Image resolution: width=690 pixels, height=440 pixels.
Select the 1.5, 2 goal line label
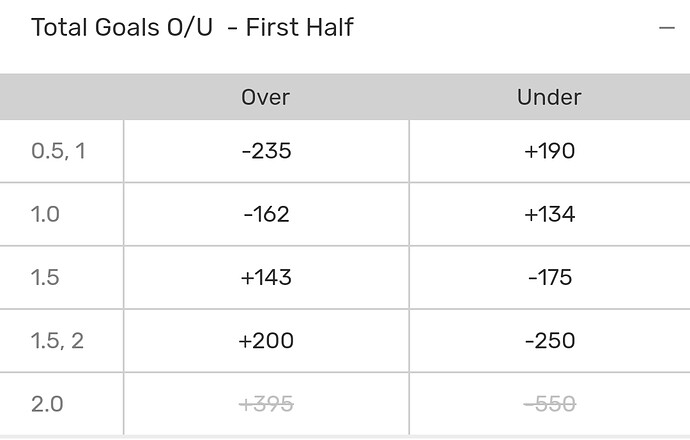(x=58, y=340)
